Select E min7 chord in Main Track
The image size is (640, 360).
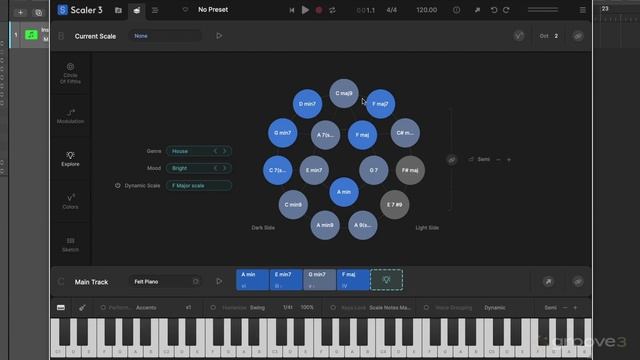pos(286,280)
